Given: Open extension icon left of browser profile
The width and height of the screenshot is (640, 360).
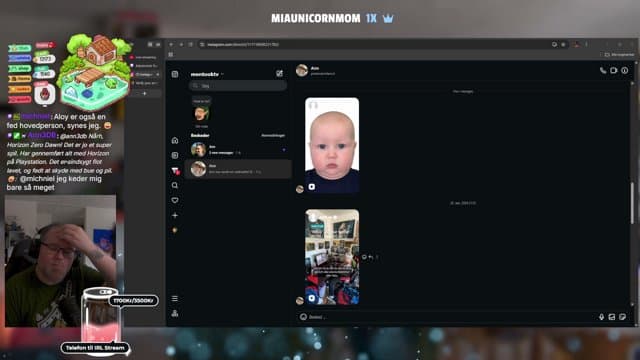Looking at the screenshot, I should pos(563,44).
